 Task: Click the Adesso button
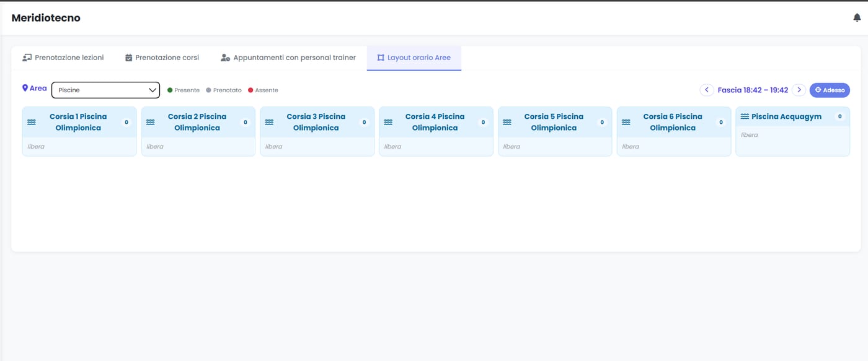coord(830,90)
